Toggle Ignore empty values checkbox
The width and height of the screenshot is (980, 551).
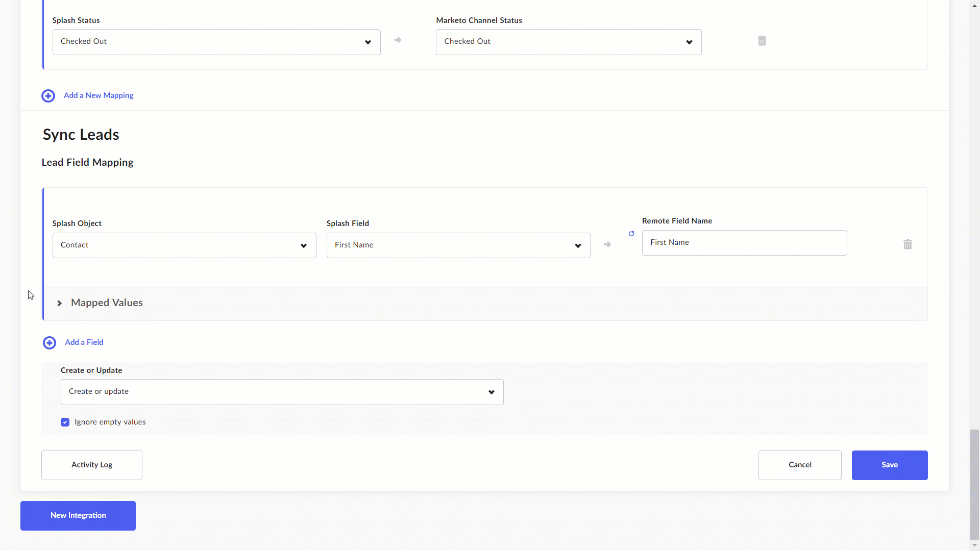pyautogui.click(x=65, y=422)
